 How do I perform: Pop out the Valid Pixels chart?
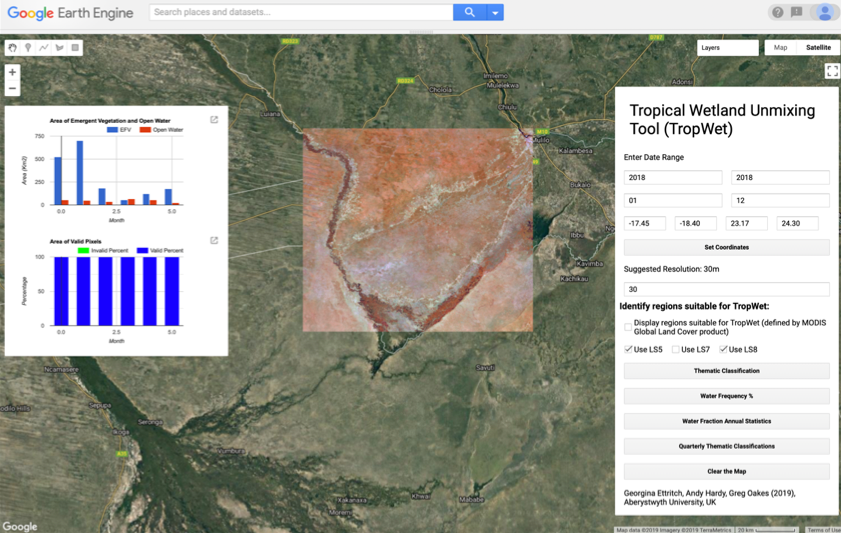coord(214,240)
